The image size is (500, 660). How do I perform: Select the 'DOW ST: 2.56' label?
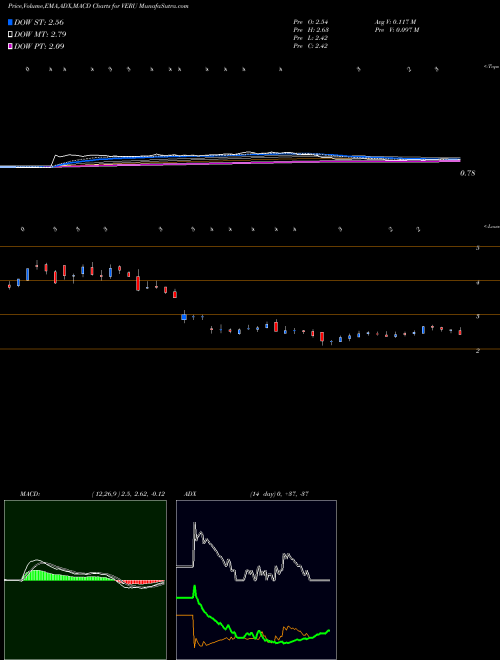(39, 22)
